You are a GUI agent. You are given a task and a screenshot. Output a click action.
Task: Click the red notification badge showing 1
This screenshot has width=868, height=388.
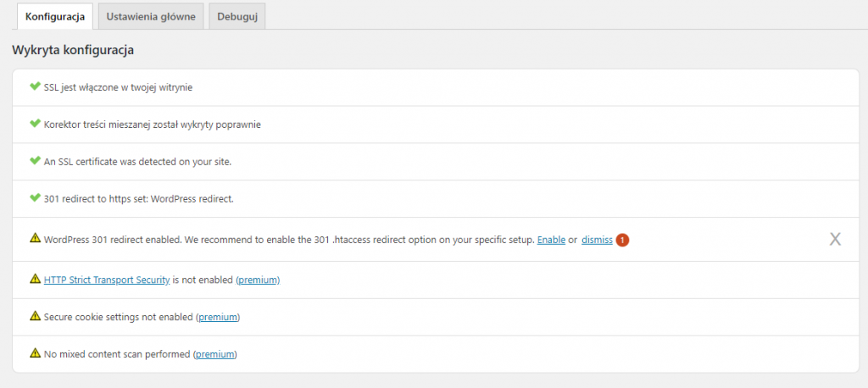point(623,240)
